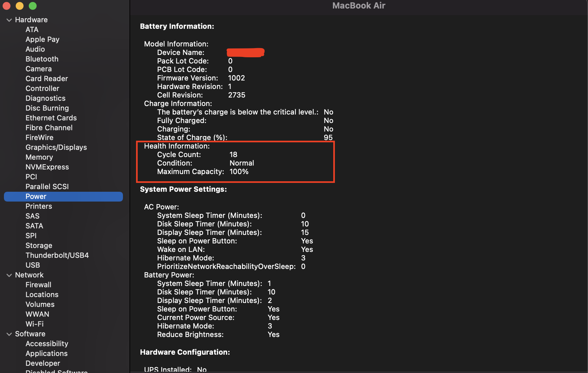Open the Memory information page

coord(39,157)
